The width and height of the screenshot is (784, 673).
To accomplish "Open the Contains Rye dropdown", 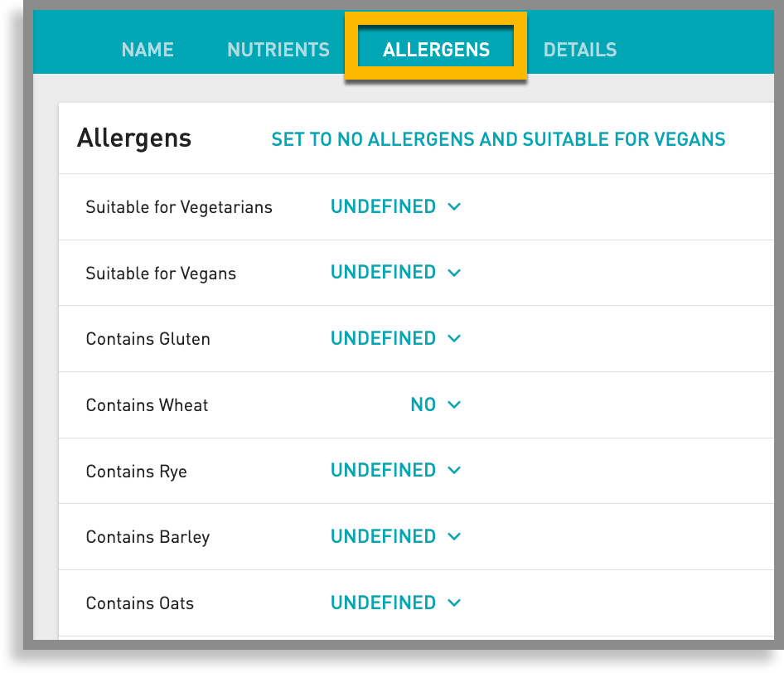I will pos(395,470).
